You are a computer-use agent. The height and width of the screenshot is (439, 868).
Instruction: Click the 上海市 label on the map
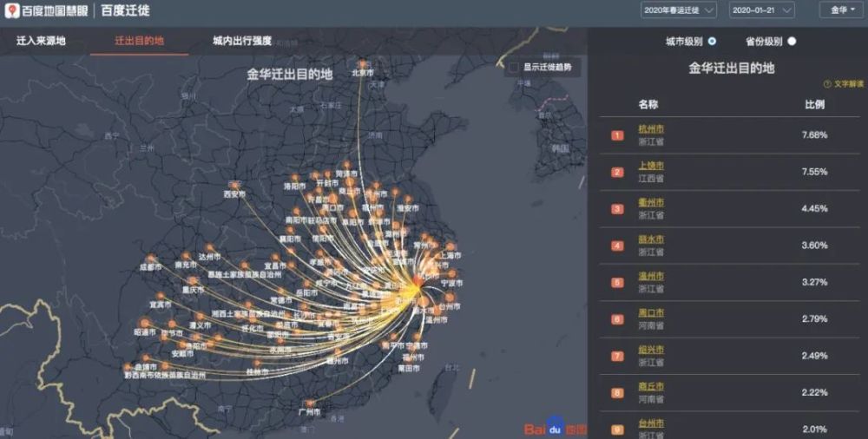(x=450, y=256)
